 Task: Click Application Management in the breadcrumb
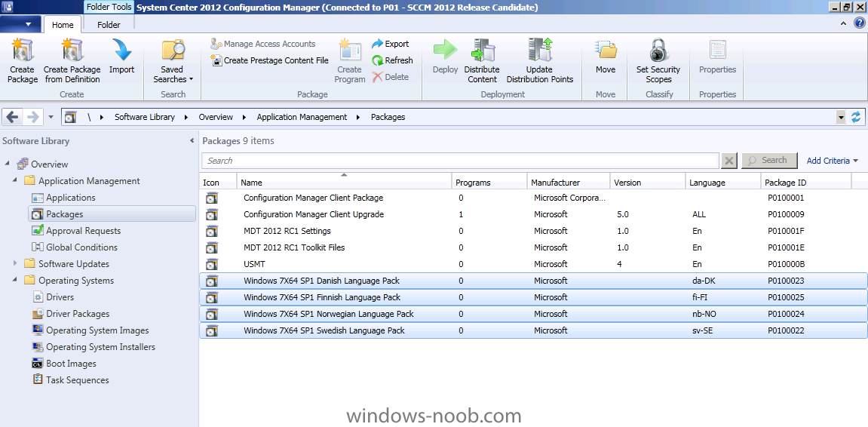point(302,117)
